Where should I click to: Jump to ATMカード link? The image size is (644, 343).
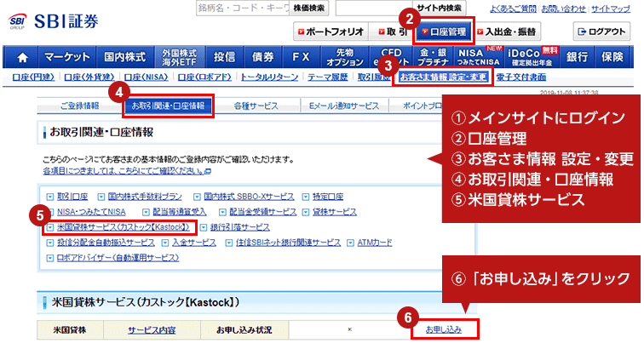point(375,243)
